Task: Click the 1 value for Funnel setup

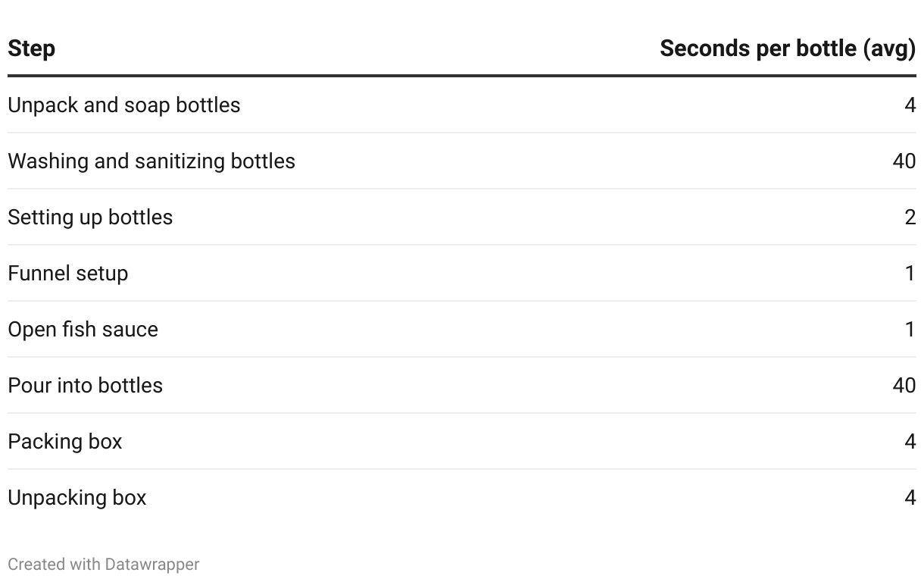Action: (x=911, y=273)
